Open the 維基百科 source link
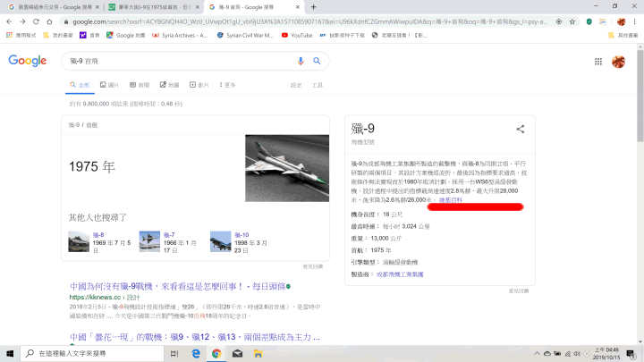 [451, 200]
